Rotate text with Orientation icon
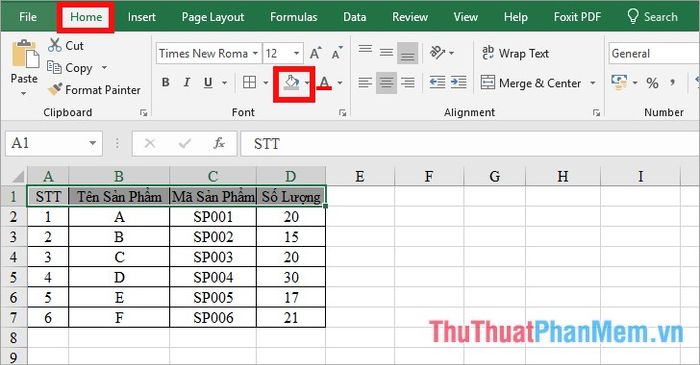700x365 pixels. pos(438,53)
